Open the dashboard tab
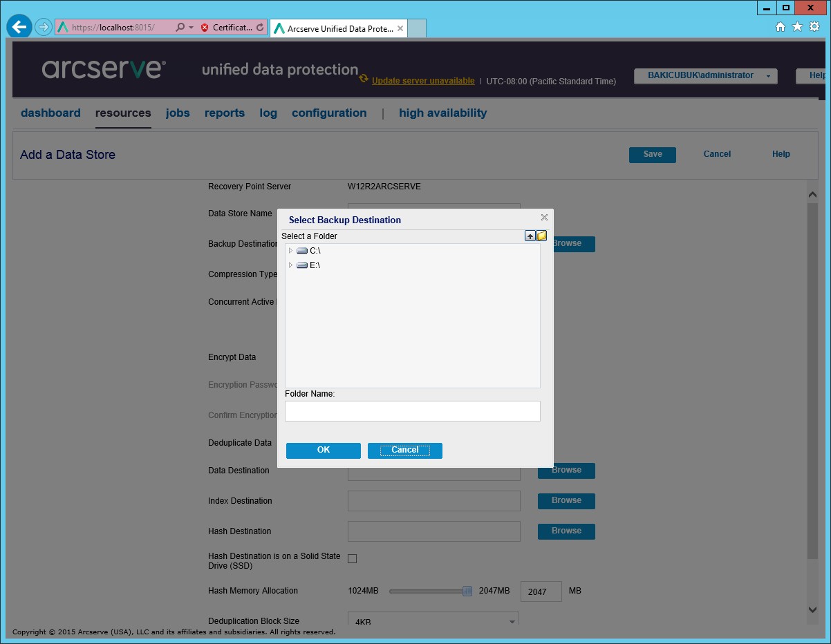Screen dimensions: 831x644 [x=50, y=113]
